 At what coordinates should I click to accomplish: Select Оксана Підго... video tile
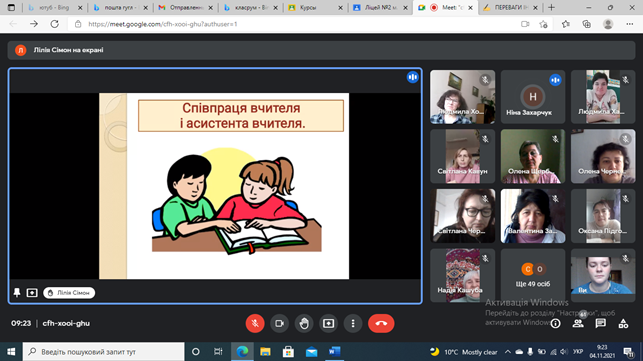click(x=603, y=216)
